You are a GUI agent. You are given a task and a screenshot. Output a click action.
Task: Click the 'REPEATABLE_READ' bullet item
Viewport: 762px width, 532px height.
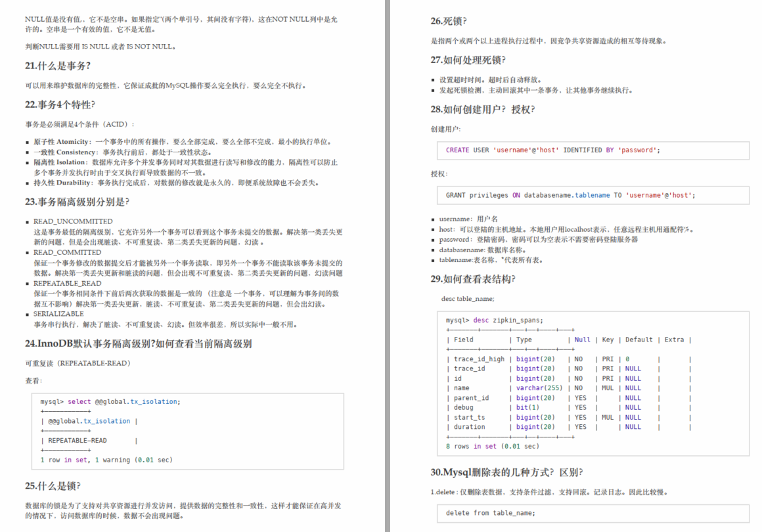pos(68,284)
